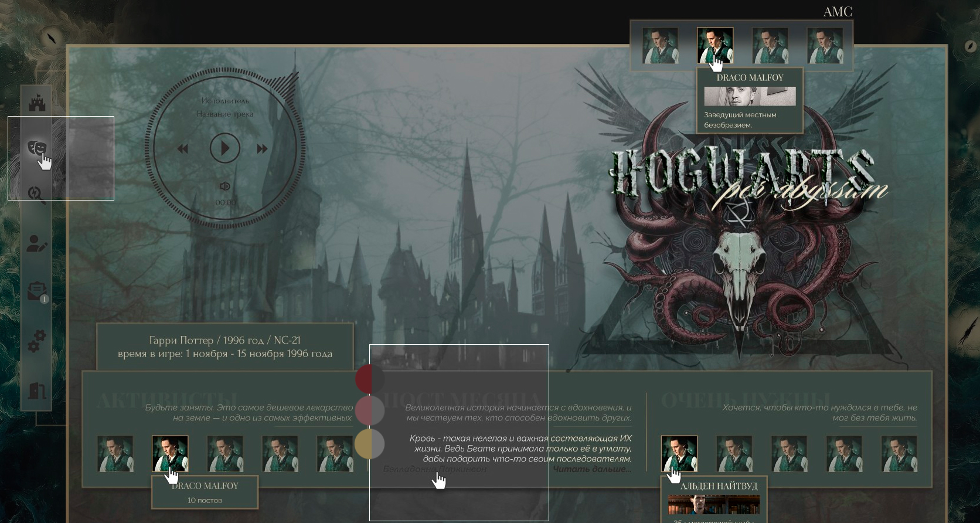The height and width of the screenshot is (523, 980).
Task: Click the castle home icon in sidebar
Action: pos(37,102)
